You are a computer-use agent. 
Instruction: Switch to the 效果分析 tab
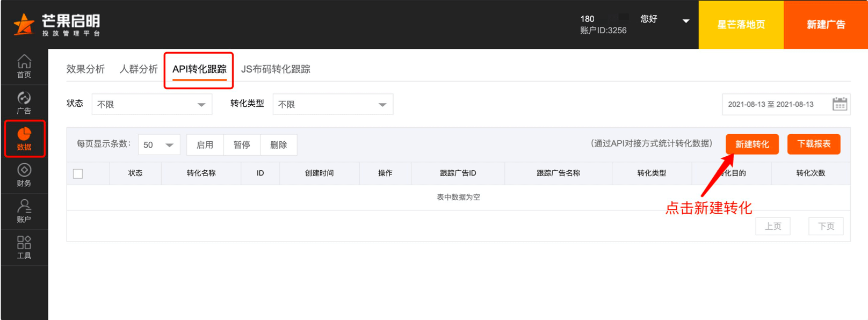click(x=85, y=69)
